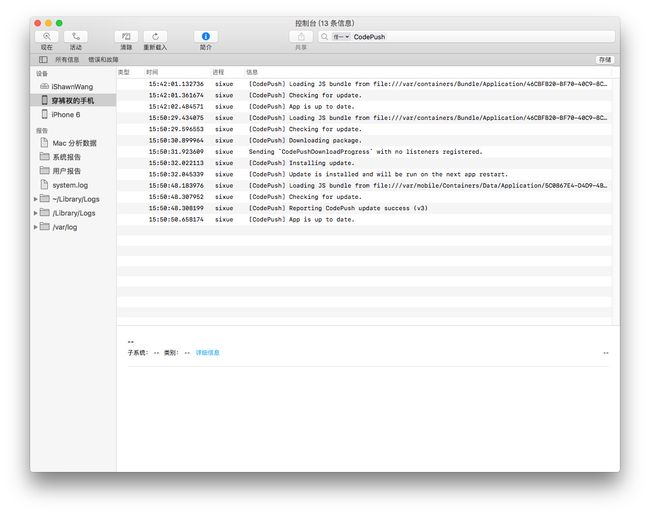Open the search filter token dropdown before CodePush
Image resolution: width=650 pixels, height=515 pixels.
click(x=341, y=37)
